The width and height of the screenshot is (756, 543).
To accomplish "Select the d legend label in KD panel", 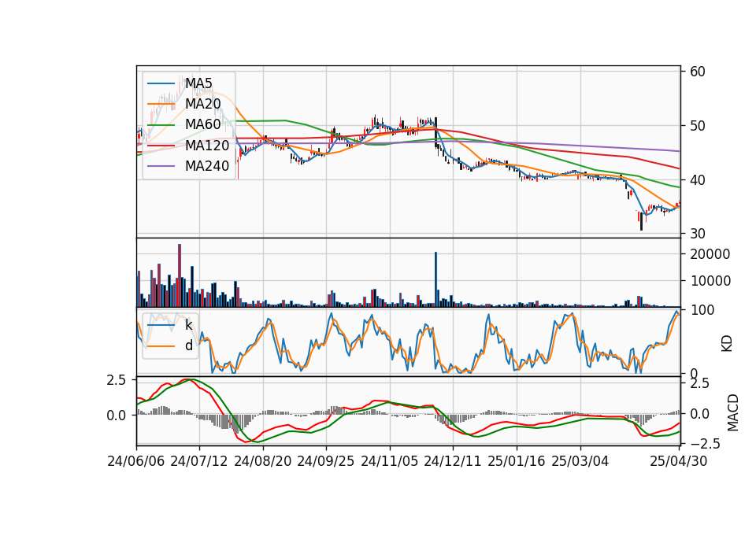I will [189, 345].
